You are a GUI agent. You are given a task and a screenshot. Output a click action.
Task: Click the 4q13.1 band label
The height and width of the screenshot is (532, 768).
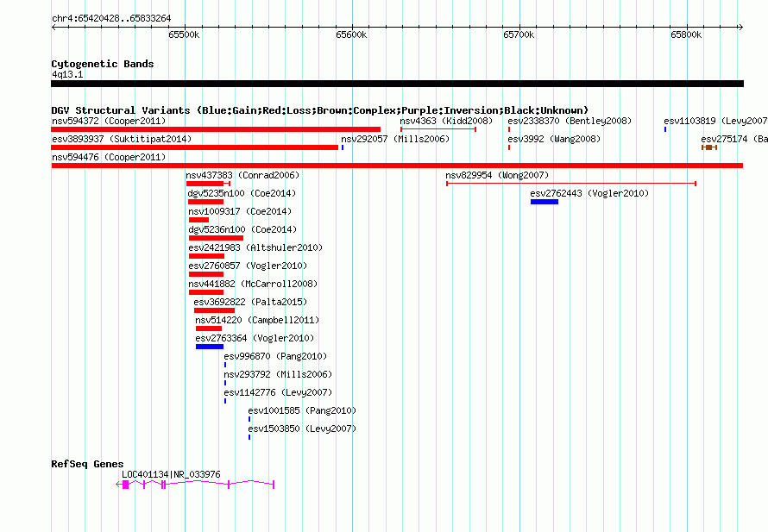tap(67, 74)
